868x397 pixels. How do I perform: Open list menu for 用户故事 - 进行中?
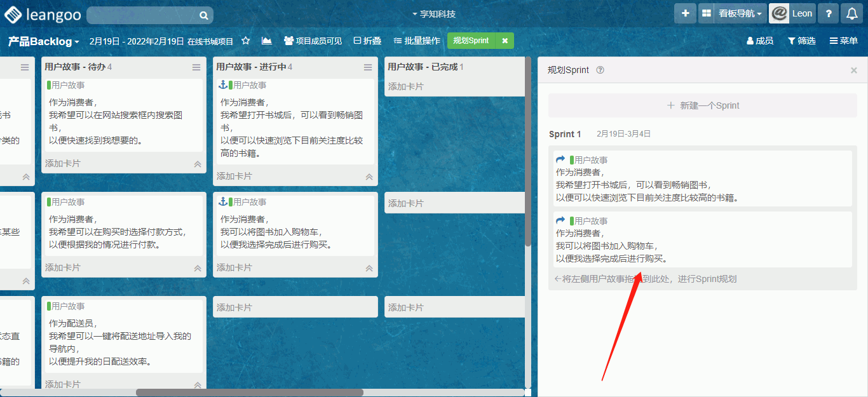pos(368,67)
